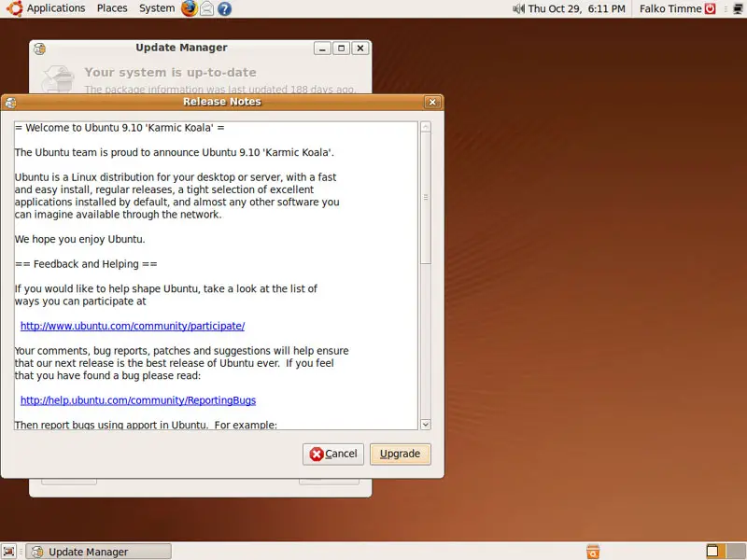Screen dimensions: 747x560
Task: Open the Applications menu
Action: coord(56,8)
